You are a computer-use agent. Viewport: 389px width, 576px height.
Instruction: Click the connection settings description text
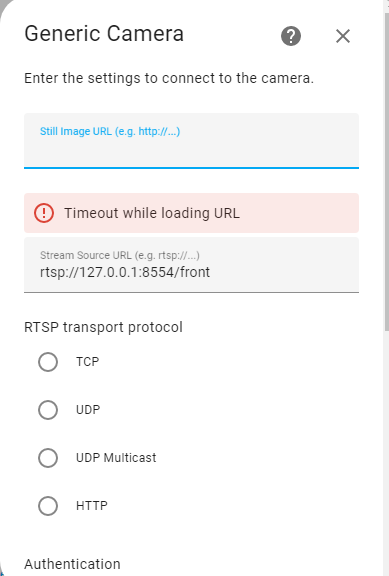pyautogui.click(x=169, y=78)
